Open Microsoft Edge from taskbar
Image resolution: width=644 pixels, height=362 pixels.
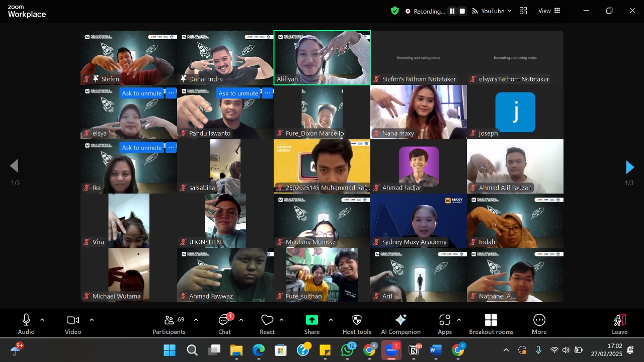point(259,350)
